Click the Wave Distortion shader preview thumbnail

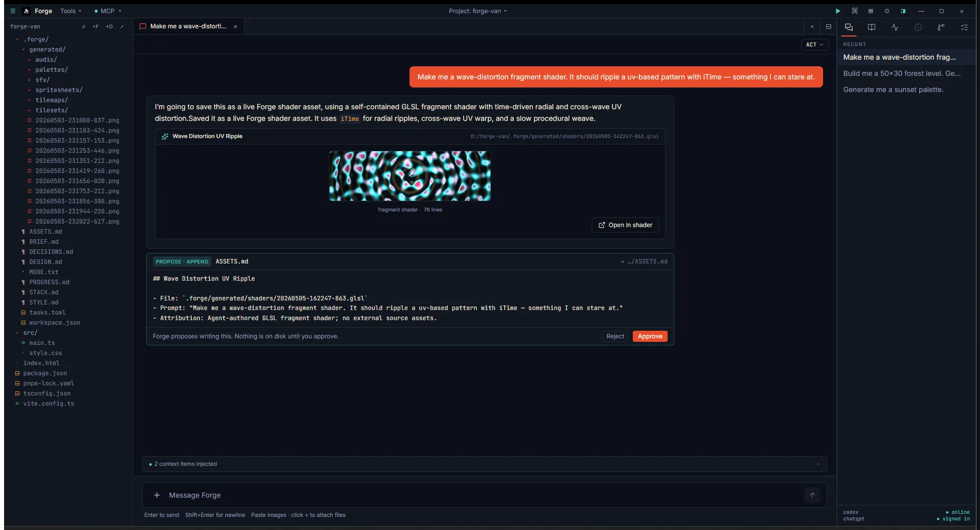click(410, 176)
